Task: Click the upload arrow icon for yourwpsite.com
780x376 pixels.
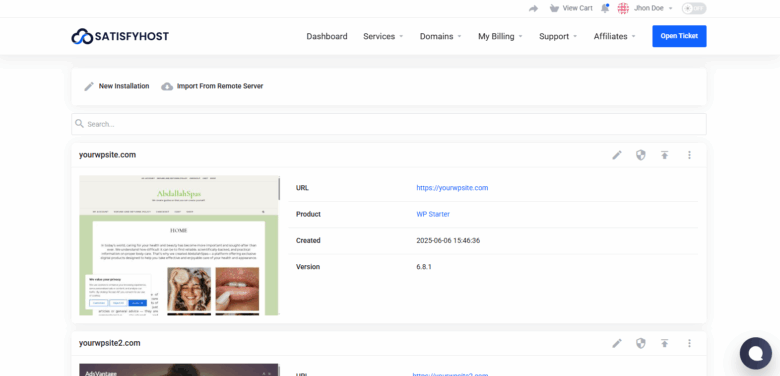Action: [664, 155]
